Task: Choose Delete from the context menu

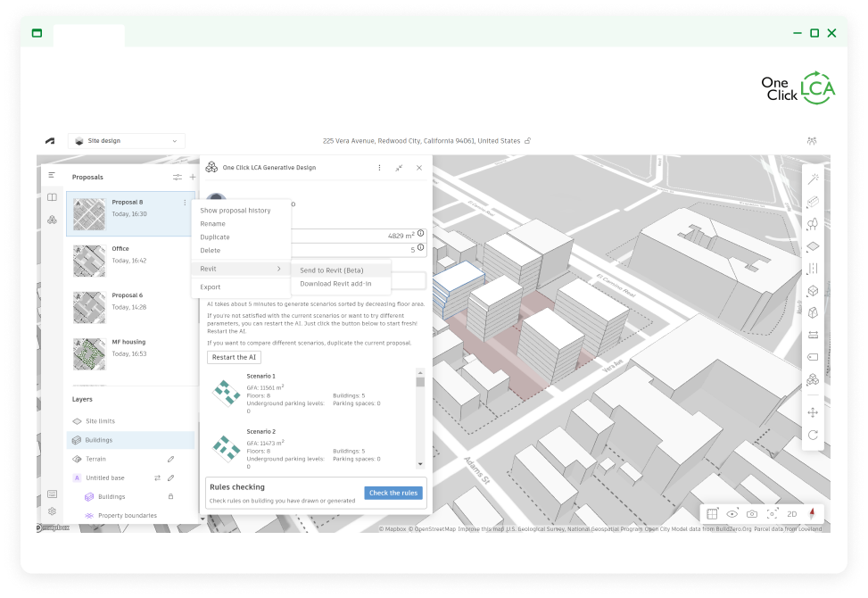Action: coord(210,250)
